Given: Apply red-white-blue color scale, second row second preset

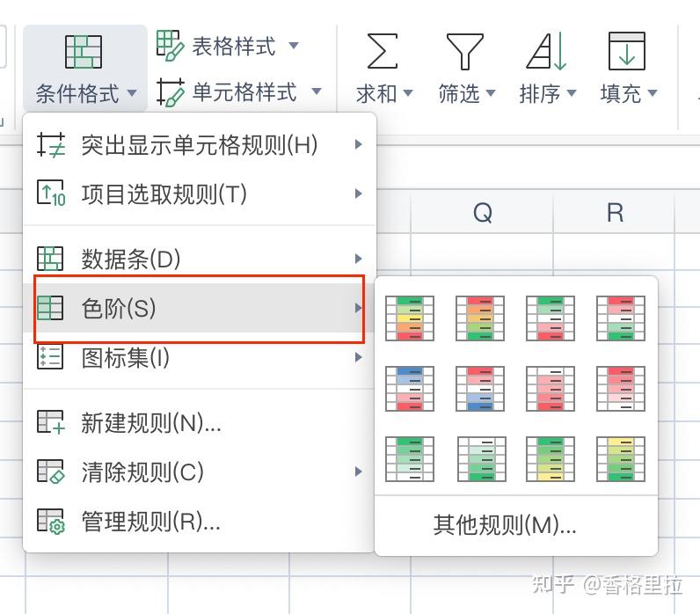Looking at the screenshot, I should [480, 389].
